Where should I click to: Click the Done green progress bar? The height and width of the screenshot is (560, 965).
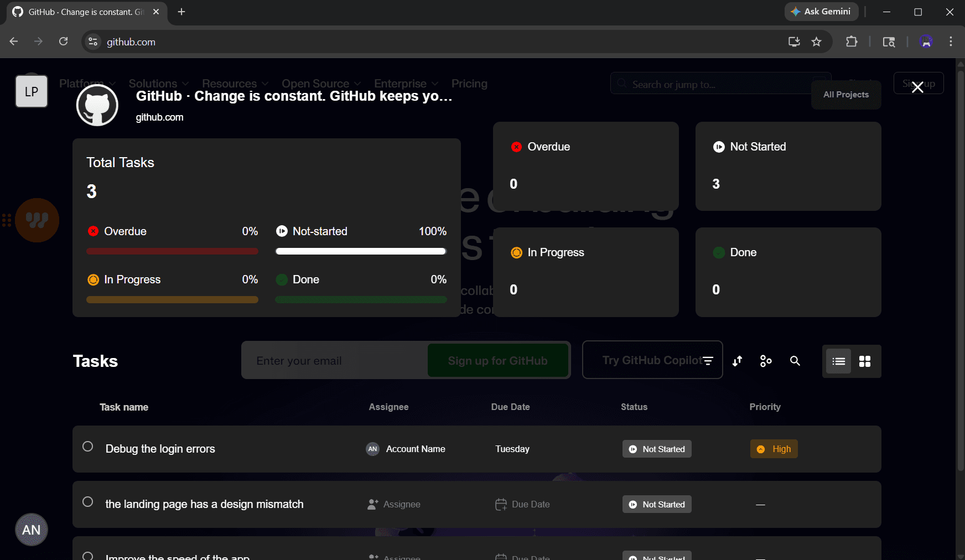click(361, 299)
